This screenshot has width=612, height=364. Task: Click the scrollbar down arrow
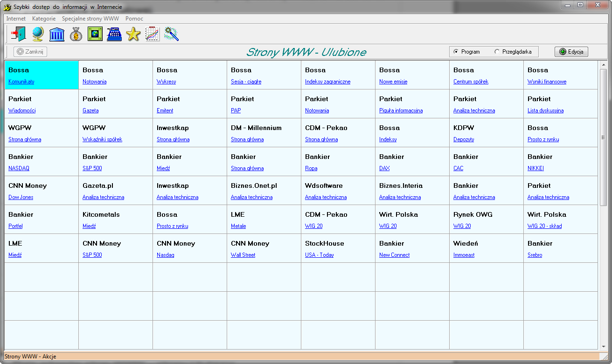(x=603, y=346)
